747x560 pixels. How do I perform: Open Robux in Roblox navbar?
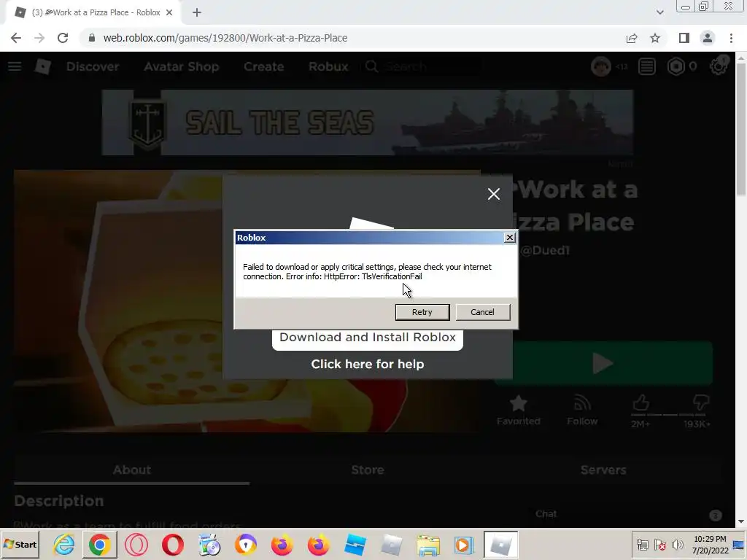point(328,66)
